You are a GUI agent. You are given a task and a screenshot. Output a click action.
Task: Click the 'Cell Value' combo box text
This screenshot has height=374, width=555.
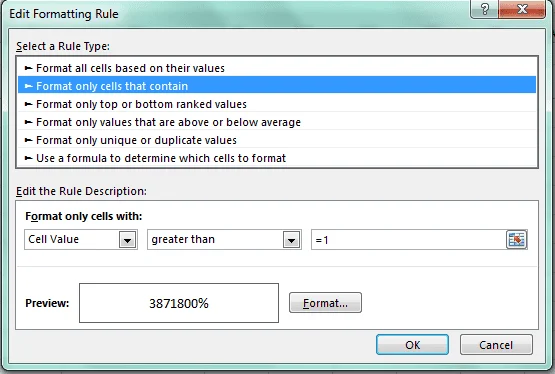point(53,239)
